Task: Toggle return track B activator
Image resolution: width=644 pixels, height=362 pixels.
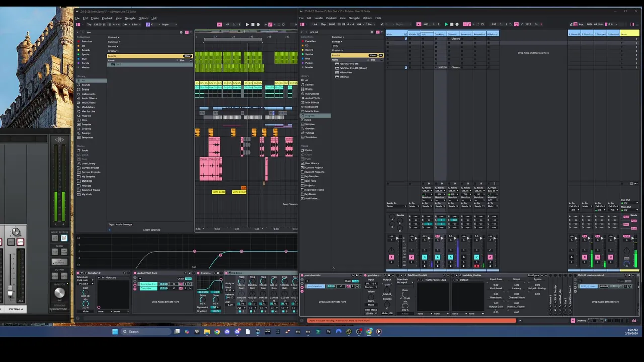Action: tap(584, 257)
